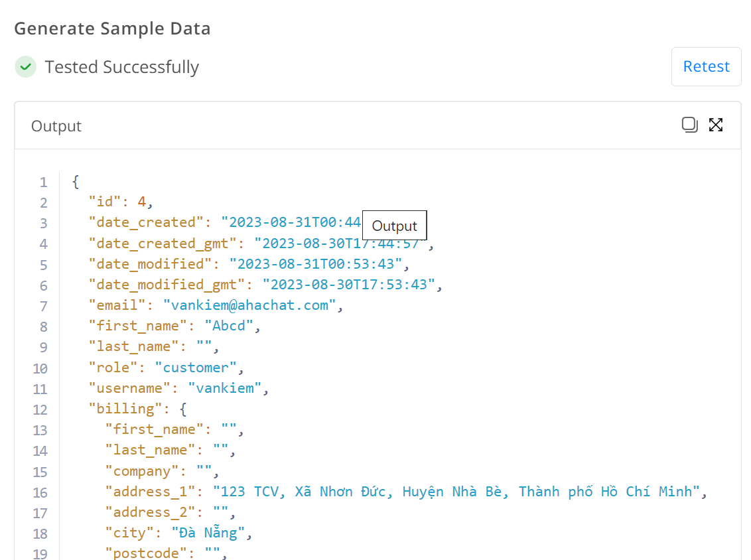Click the Tested Successfully status text
The width and height of the screenshot is (751, 560).
[122, 67]
